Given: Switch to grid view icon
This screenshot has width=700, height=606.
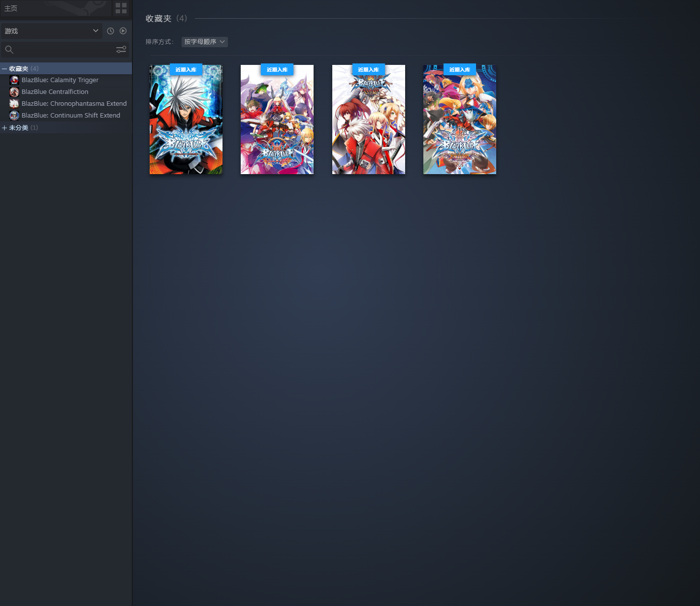Looking at the screenshot, I should coord(121,8).
